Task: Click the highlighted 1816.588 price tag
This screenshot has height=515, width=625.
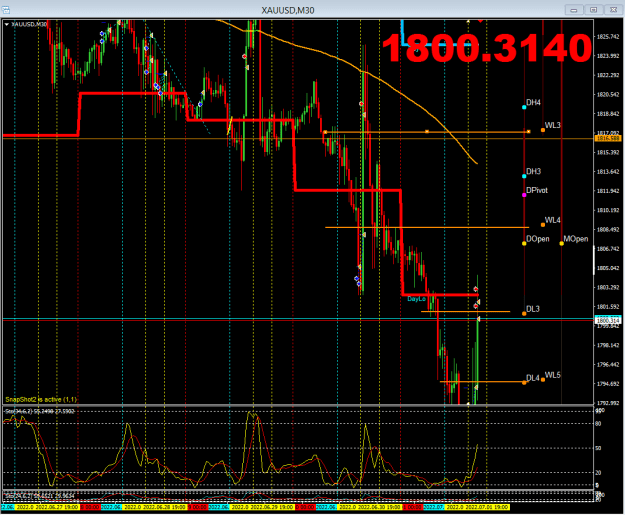Action: [608, 138]
